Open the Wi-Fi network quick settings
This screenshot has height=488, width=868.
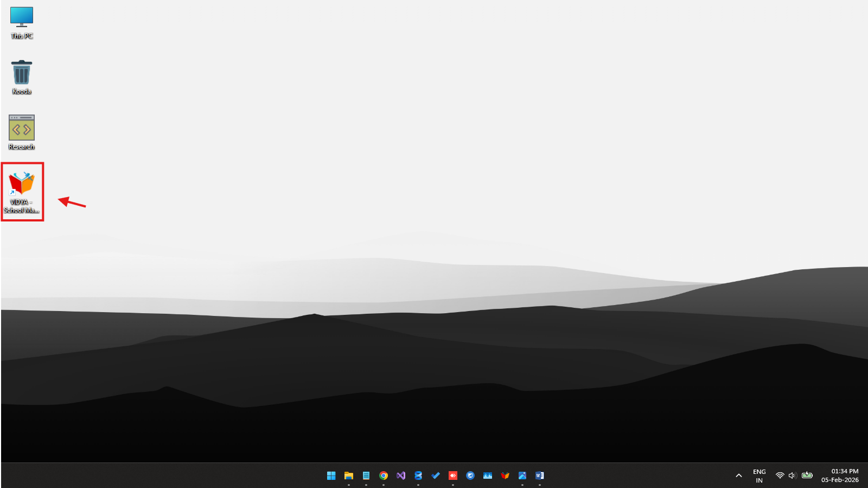point(780,476)
